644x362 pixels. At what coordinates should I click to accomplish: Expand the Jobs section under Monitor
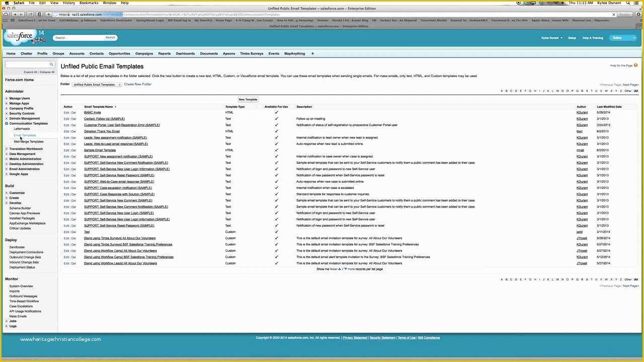click(7, 321)
